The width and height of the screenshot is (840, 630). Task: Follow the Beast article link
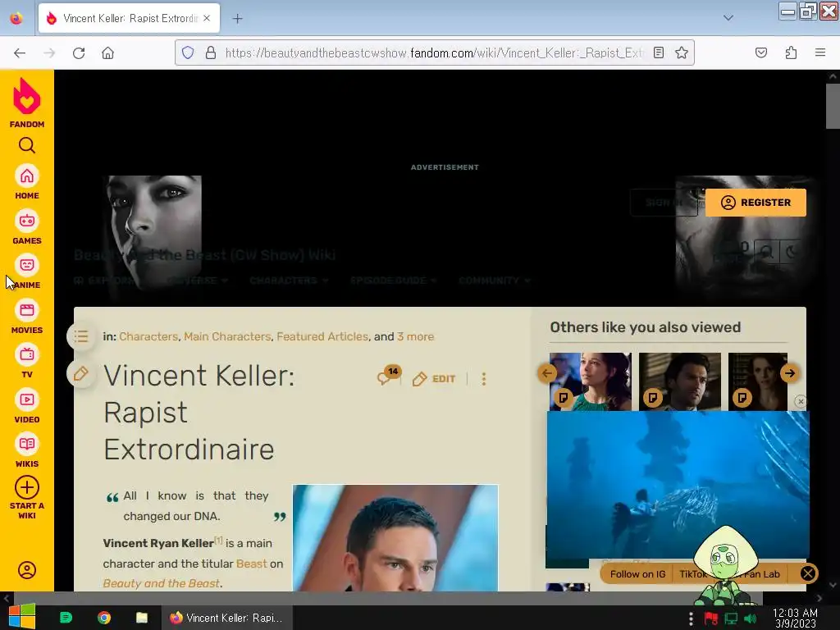(x=251, y=564)
